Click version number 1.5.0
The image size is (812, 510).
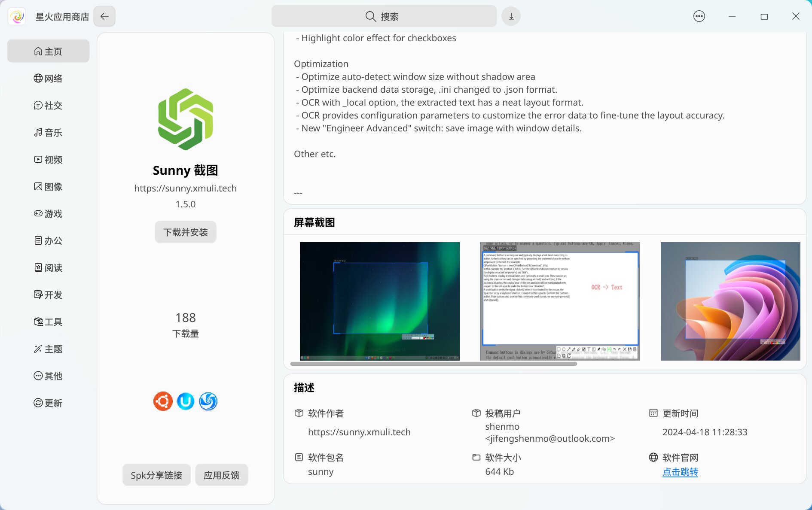[x=186, y=204]
